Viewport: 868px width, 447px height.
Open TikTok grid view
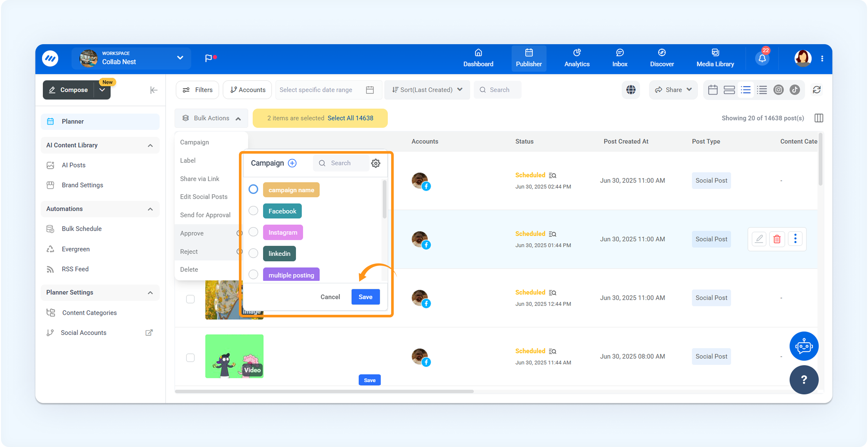[795, 90]
